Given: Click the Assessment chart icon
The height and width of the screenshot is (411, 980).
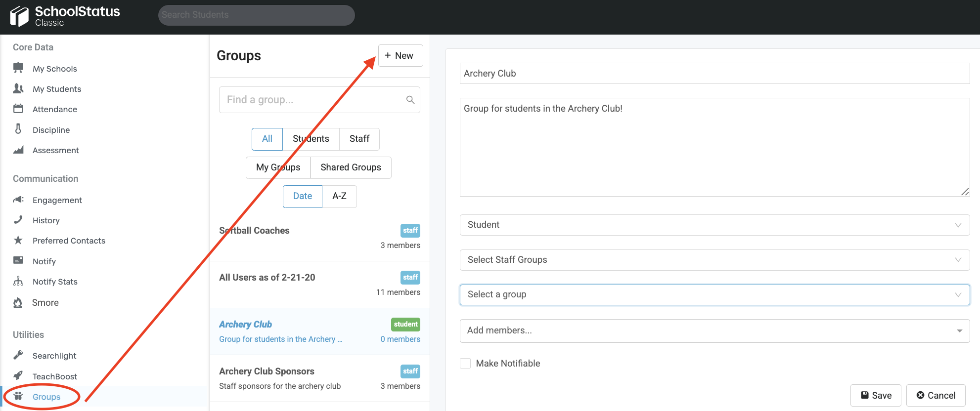Looking at the screenshot, I should tap(18, 150).
